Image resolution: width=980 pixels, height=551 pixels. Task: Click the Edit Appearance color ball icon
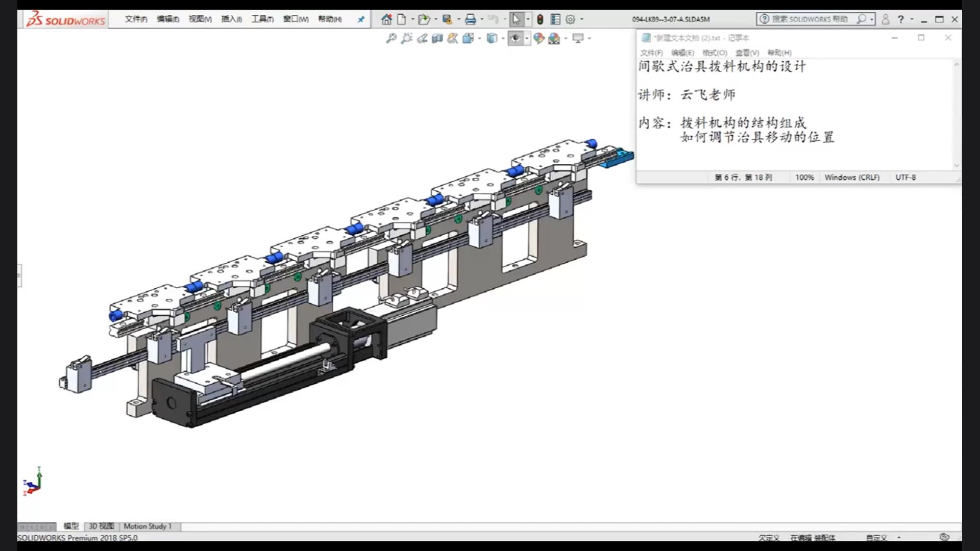(x=538, y=38)
